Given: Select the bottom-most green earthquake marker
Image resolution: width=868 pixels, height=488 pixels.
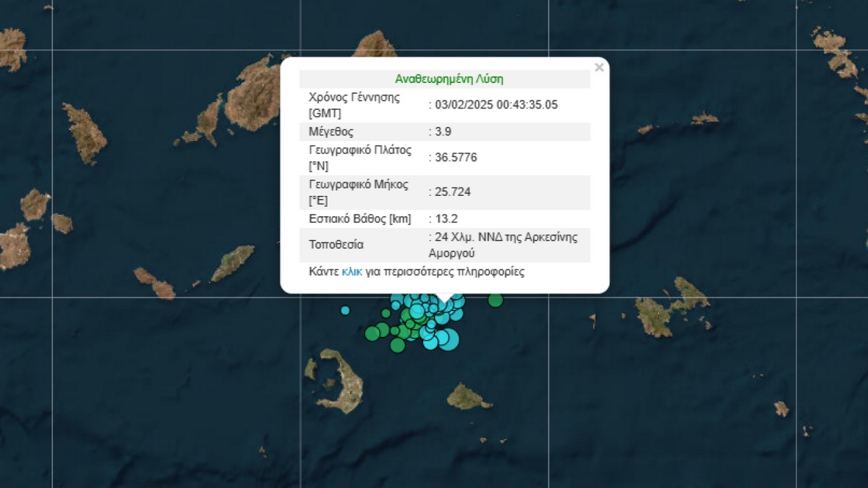Looking at the screenshot, I should [x=397, y=346].
